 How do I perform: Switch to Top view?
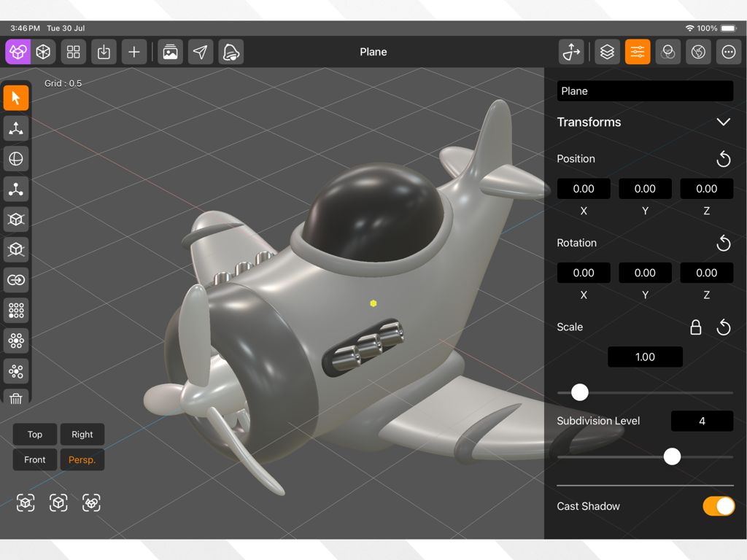[34, 434]
